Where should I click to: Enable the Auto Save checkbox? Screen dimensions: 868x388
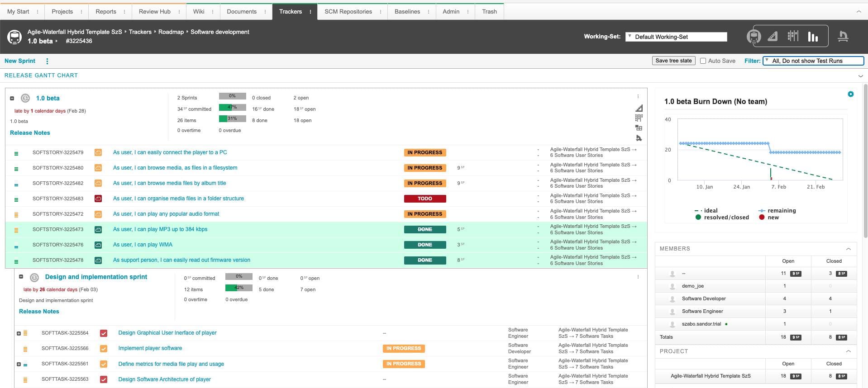pyautogui.click(x=703, y=61)
